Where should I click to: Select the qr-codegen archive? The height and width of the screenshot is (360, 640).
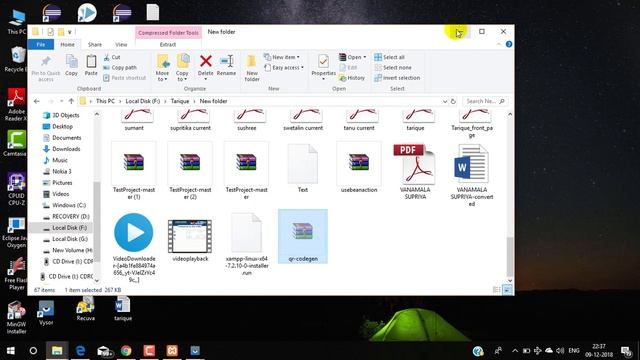303,236
